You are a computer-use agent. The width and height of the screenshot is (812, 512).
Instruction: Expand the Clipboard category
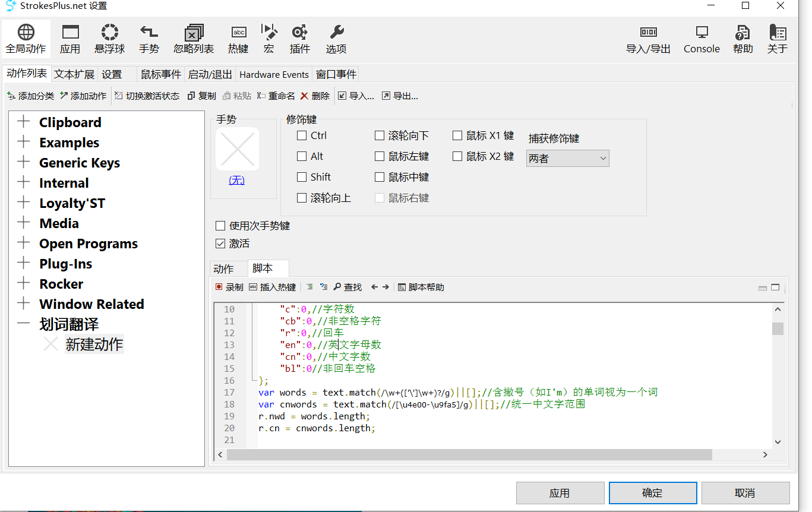pos(24,122)
